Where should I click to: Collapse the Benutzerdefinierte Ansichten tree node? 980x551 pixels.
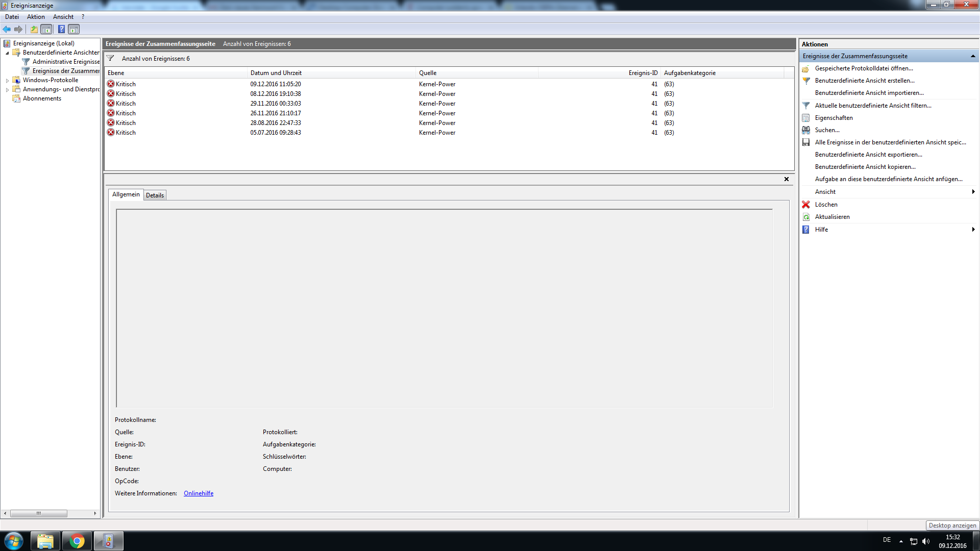(7, 53)
